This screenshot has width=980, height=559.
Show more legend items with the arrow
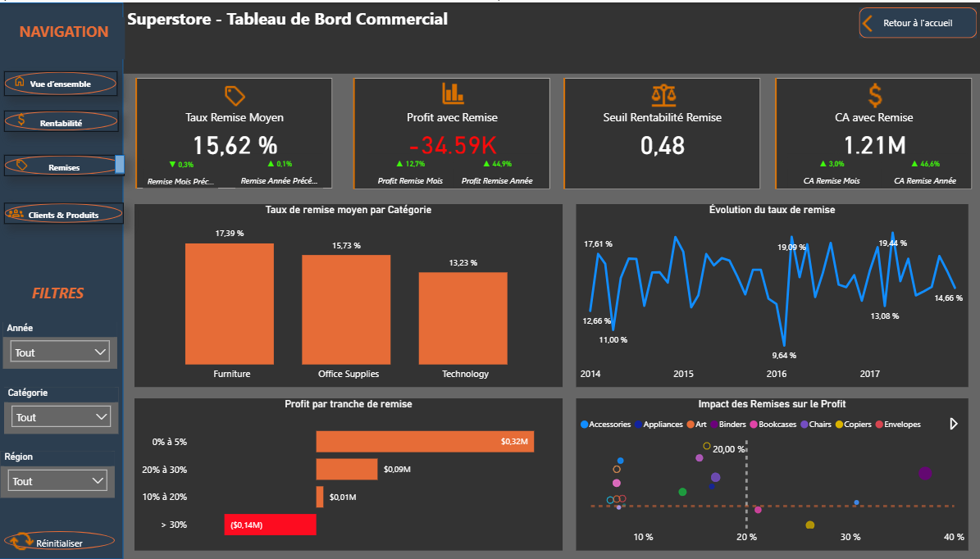coord(954,424)
